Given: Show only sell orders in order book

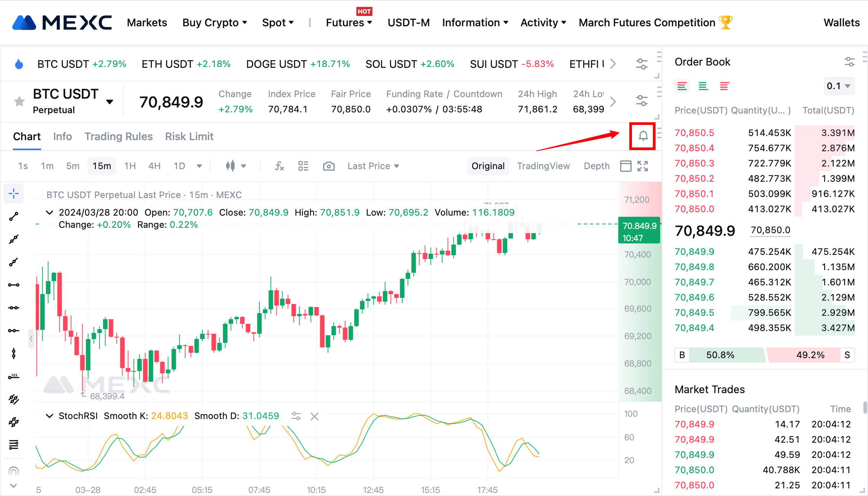Looking at the screenshot, I should click(724, 86).
